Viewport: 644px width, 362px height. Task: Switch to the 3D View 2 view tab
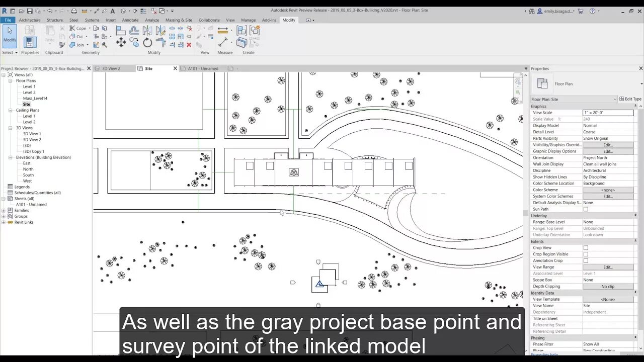111,68
